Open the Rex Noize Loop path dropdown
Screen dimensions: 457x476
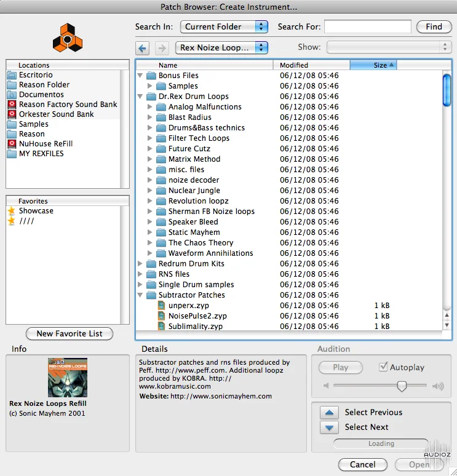coord(221,47)
